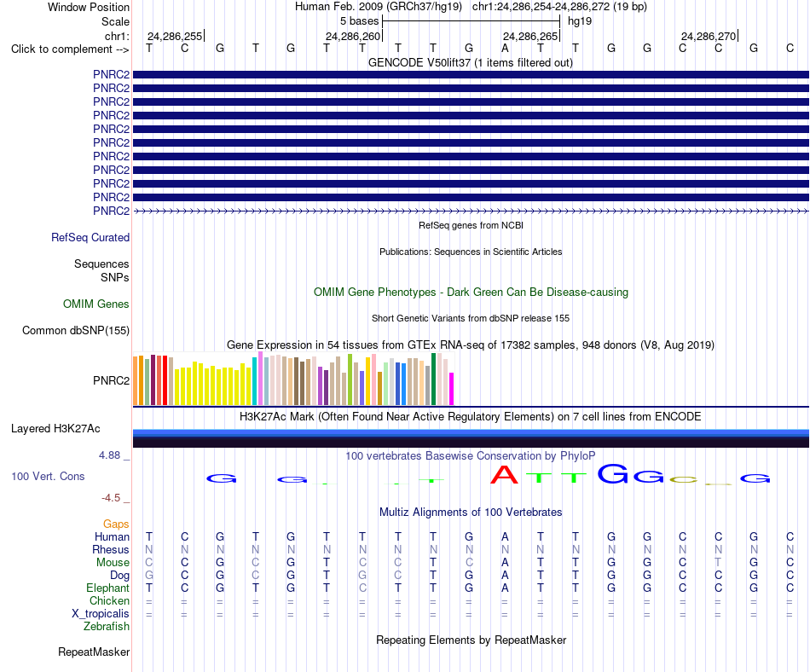Click the -4.5 PhyloP scale value
The height and width of the screenshot is (672, 810).
coord(111,498)
